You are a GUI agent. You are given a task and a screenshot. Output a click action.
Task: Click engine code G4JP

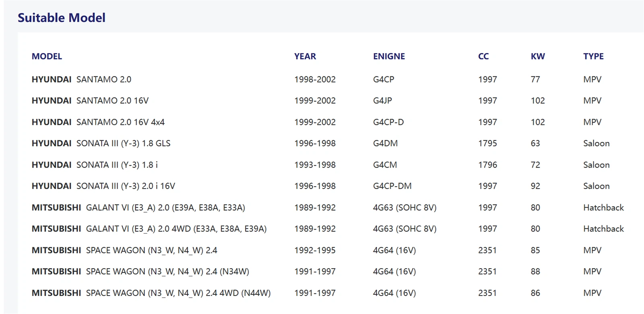click(382, 101)
